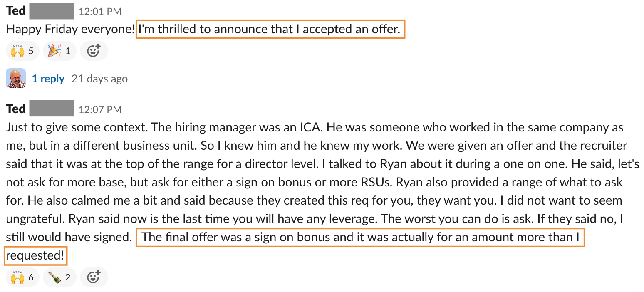Click the redacted surname beside 12:07 PM
The height and width of the screenshot is (292, 644).
coord(52,109)
